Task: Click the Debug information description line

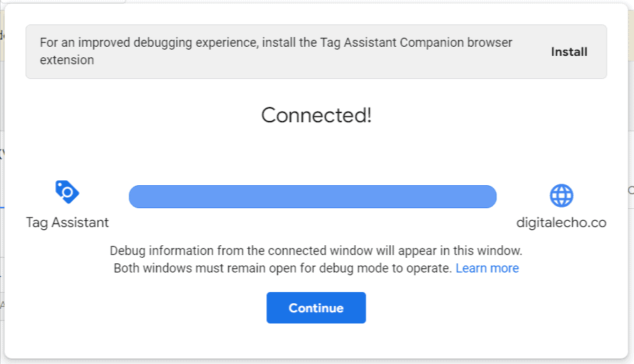Action: pyautogui.click(x=316, y=251)
